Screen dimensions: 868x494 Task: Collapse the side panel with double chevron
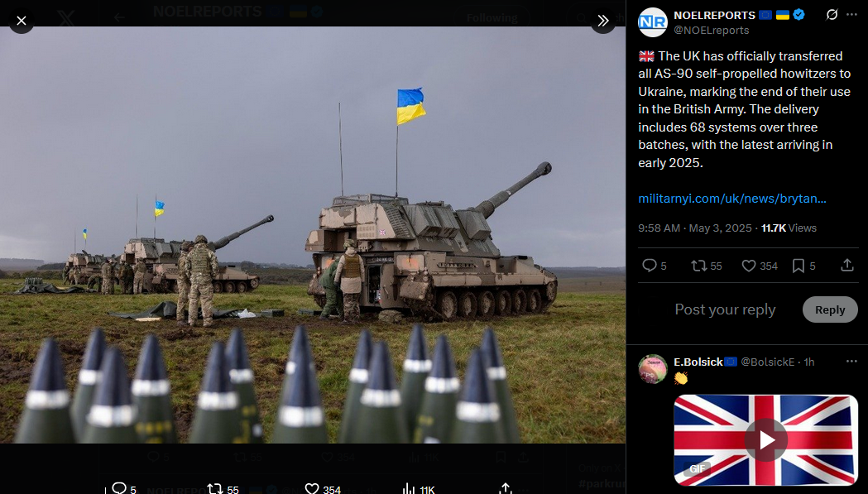603,21
